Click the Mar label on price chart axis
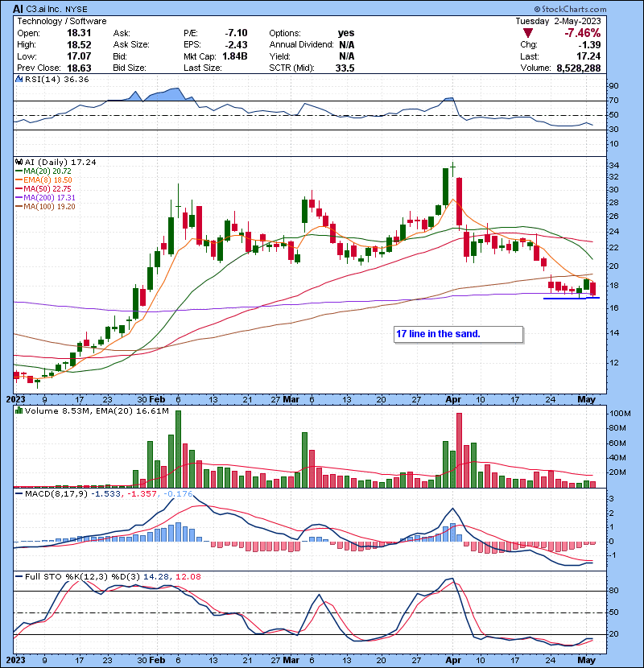The height and width of the screenshot is (668, 644). (291, 400)
